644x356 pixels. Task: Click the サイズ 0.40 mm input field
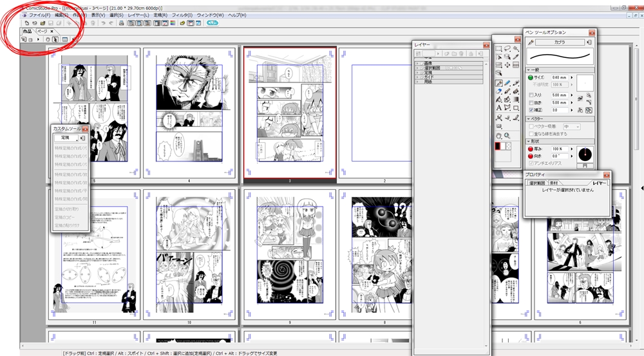pos(560,77)
